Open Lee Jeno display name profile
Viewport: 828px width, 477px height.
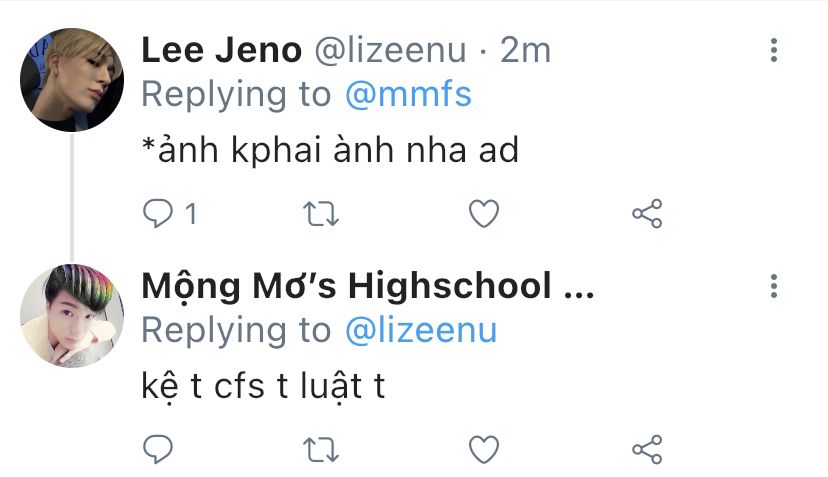tap(221, 50)
